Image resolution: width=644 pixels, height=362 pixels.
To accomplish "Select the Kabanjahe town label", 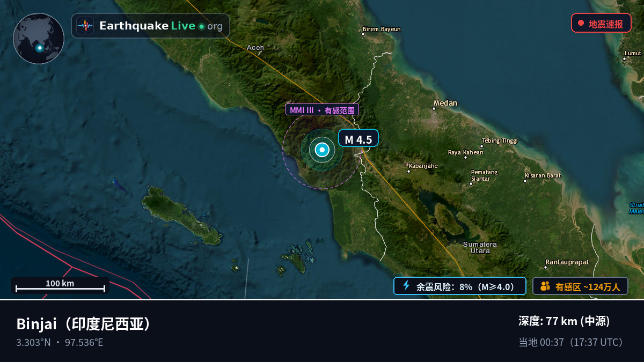I will (423, 166).
